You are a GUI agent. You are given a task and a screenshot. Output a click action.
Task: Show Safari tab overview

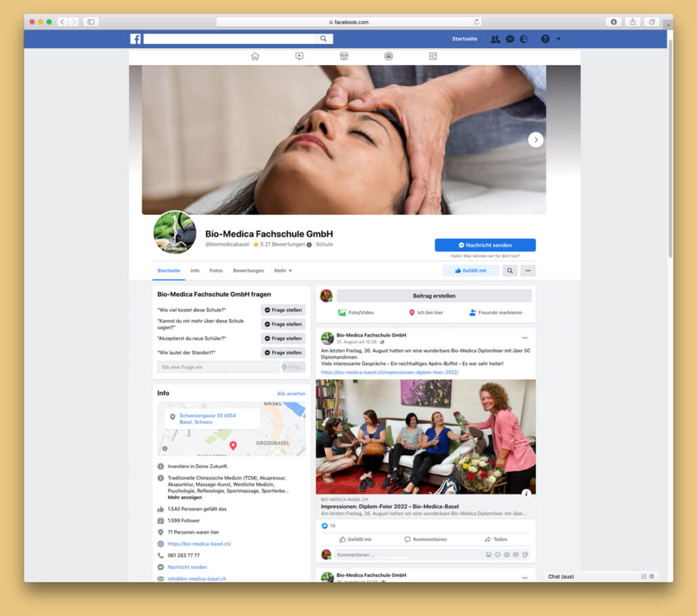652,22
